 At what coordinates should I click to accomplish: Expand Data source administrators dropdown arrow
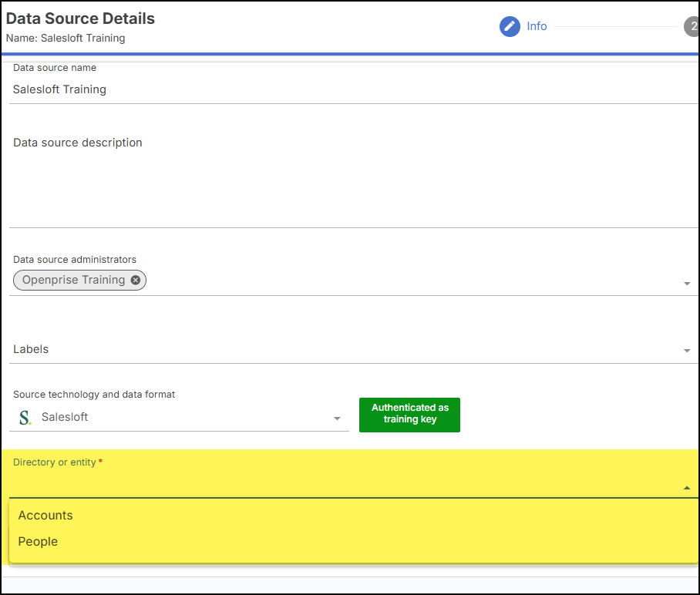tap(687, 284)
